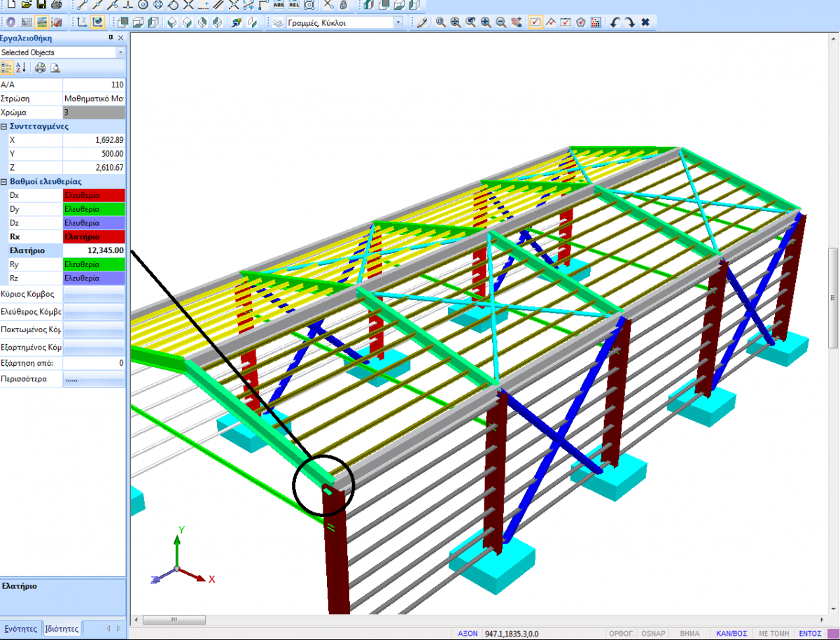Click the printer icon in toolbox panel
Screen dimensions: 840x640
point(41,68)
